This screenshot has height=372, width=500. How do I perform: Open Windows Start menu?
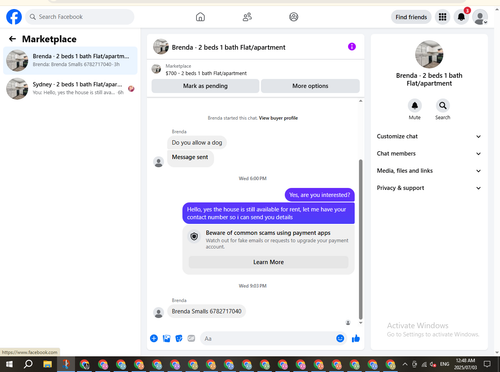(x=9, y=364)
